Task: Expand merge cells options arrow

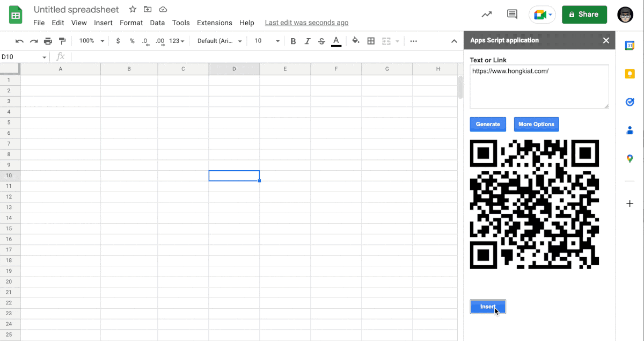Action: [397, 41]
